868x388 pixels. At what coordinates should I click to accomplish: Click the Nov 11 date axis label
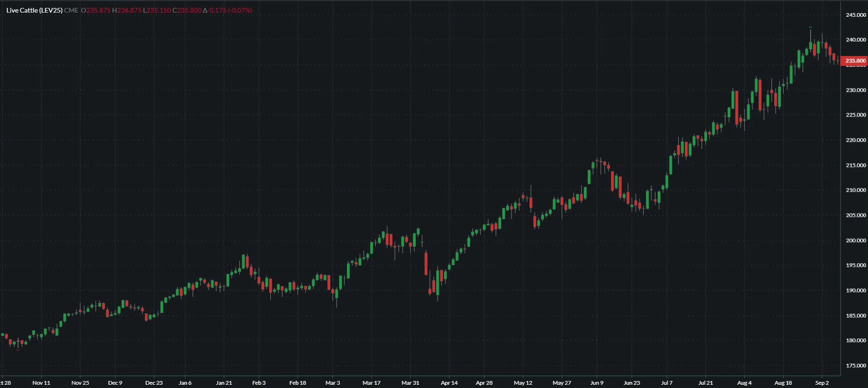pos(41,383)
